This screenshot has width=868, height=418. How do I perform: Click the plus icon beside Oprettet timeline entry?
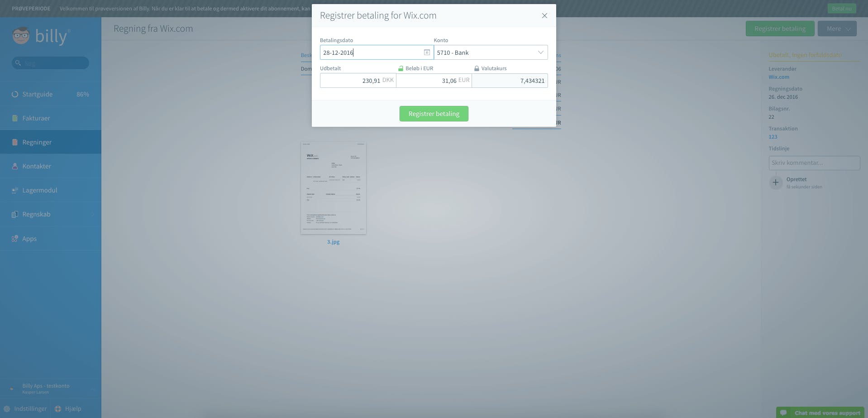[x=775, y=183]
